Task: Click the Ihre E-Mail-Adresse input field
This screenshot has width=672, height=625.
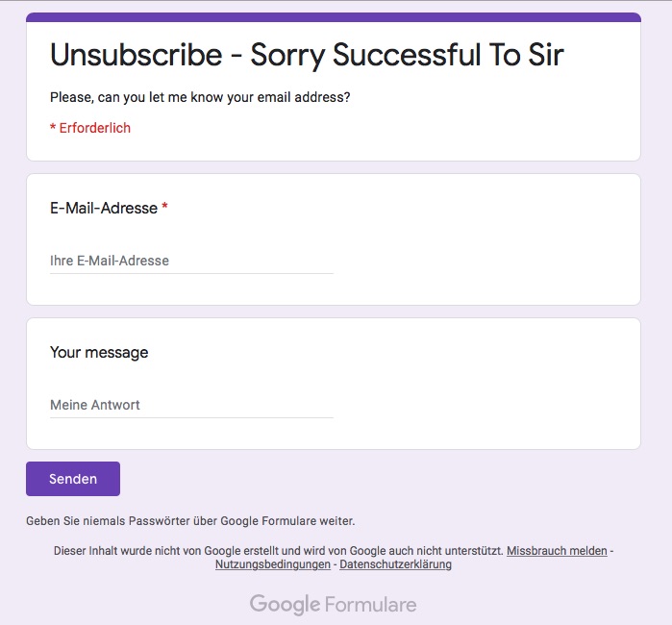Action: coord(190,261)
